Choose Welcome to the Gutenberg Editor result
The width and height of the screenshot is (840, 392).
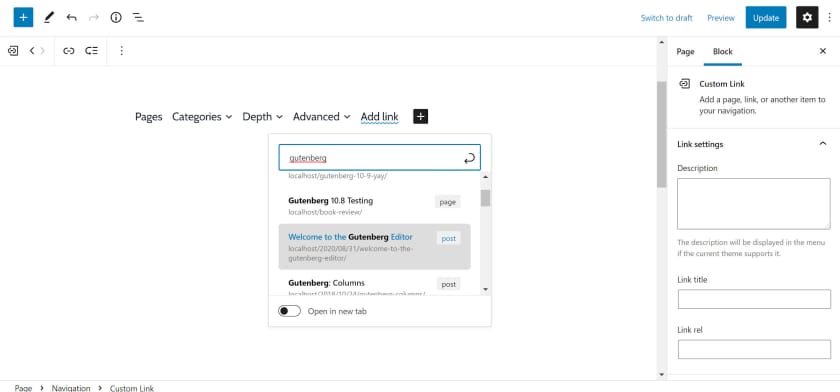(x=374, y=247)
